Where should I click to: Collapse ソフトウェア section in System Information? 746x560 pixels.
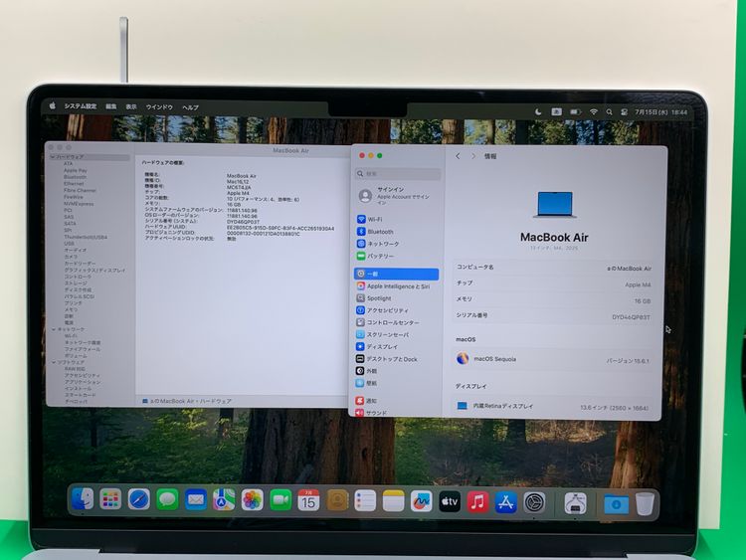[x=54, y=362]
